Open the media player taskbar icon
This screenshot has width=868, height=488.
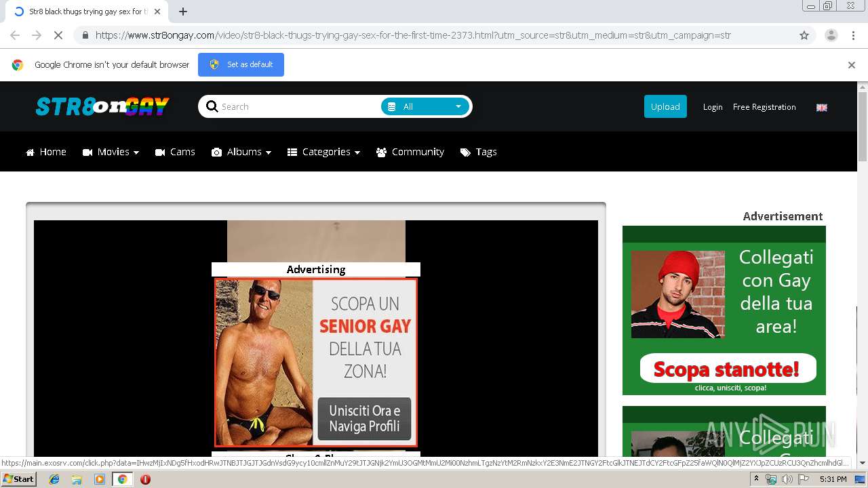pyautogui.click(x=100, y=479)
